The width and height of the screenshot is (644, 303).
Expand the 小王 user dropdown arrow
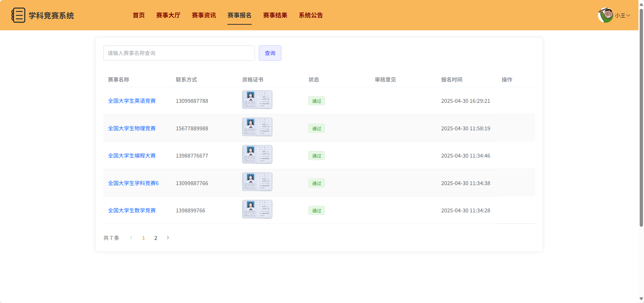(x=628, y=15)
